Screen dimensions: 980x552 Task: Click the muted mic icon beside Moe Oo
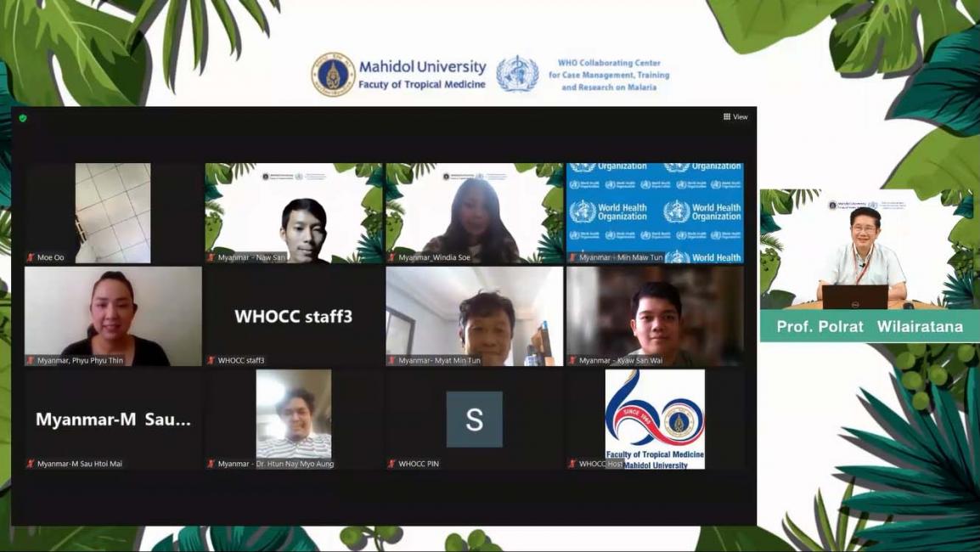pyautogui.click(x=30, y=257)
